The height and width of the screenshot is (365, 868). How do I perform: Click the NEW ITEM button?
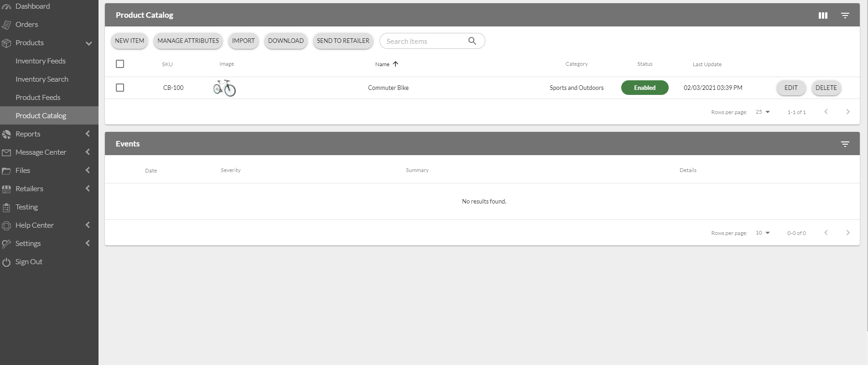(x=130, y=41)
